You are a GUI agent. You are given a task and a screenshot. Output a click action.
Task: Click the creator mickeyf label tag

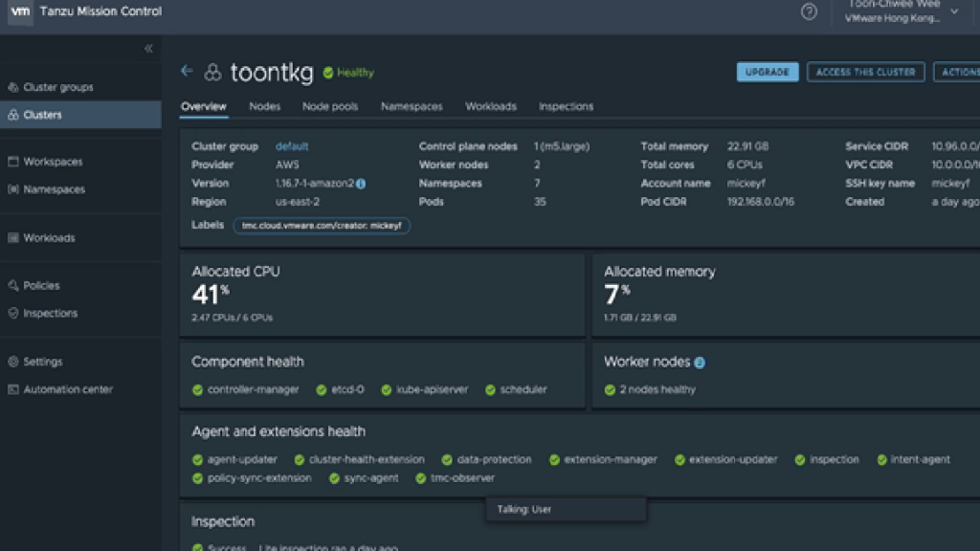click(322, 226)
